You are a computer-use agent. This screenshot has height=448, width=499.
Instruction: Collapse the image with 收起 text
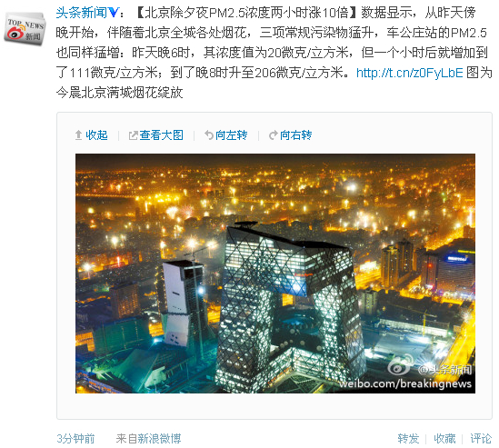[x=96, y=135]
